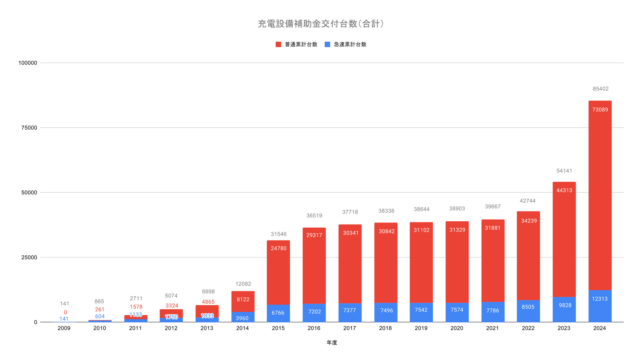Click the red 2015 bar segment 24780
Viewport: 642px width, 364px height.
tap(278, 272)
